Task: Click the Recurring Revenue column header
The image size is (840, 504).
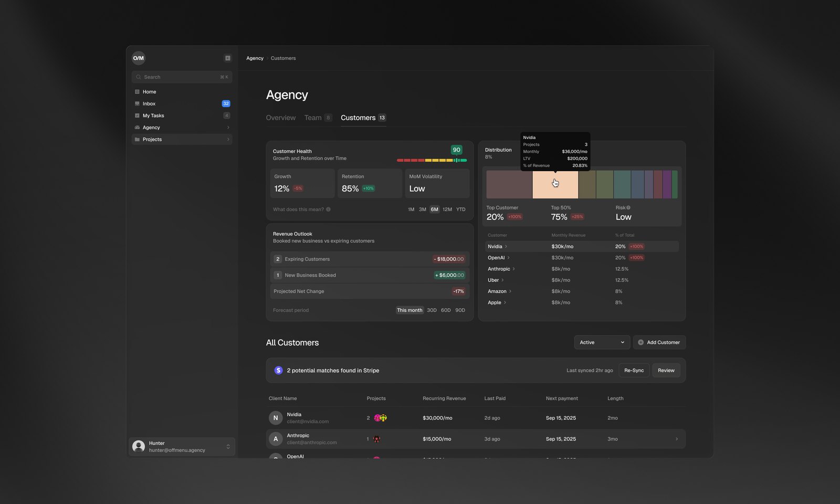Action: (444, 398)
